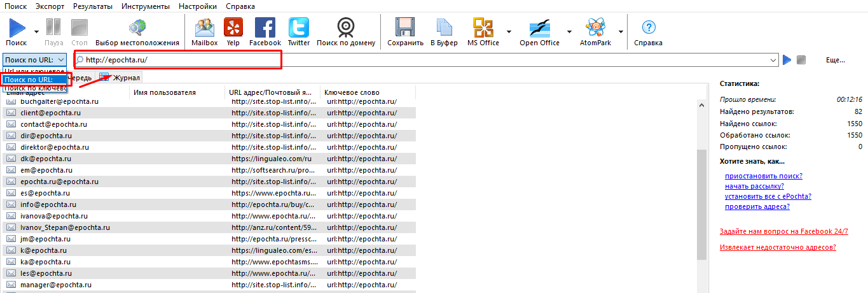Open link 'приостановить поиск?'
This screenshot has width=868, height=293.
763,176
